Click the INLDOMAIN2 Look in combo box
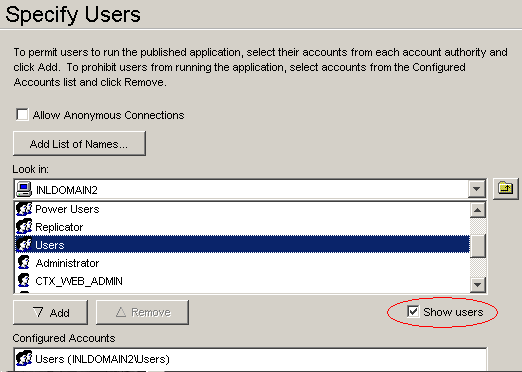522x372 pixels. coord(250,189)
